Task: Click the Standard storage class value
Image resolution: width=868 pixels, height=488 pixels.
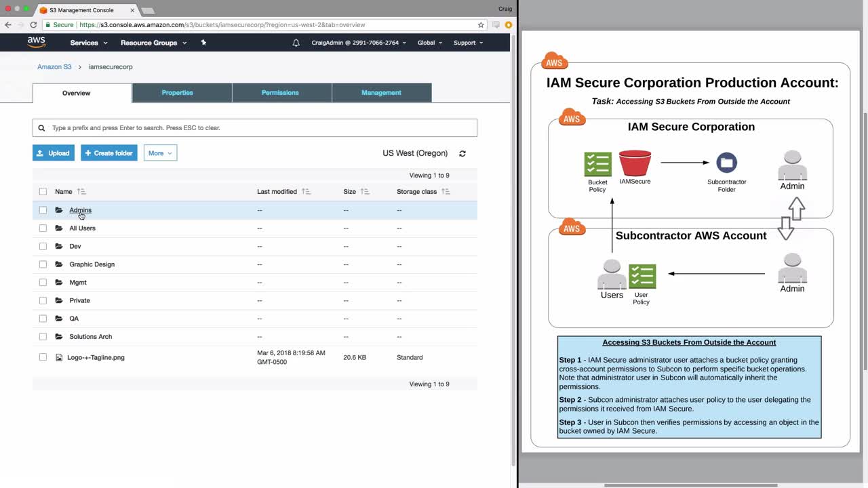Action: coord(410,357)
